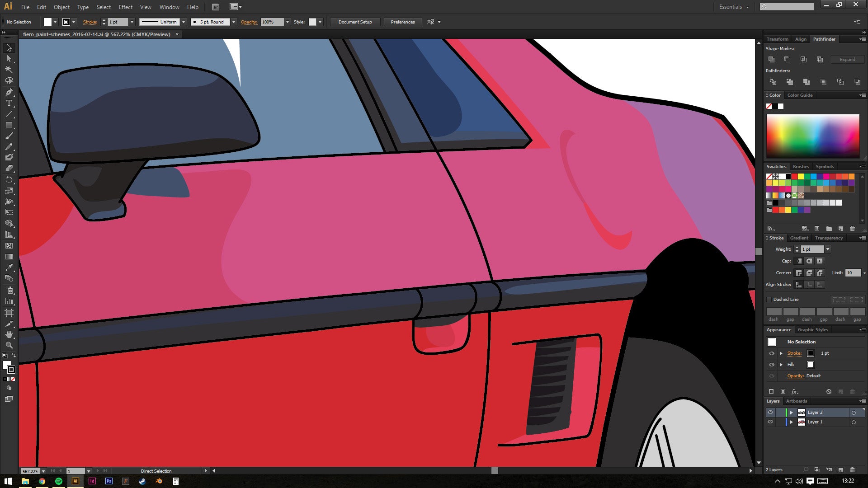Click Delete Selection trash in Layers panel

(x=852, y=470)
